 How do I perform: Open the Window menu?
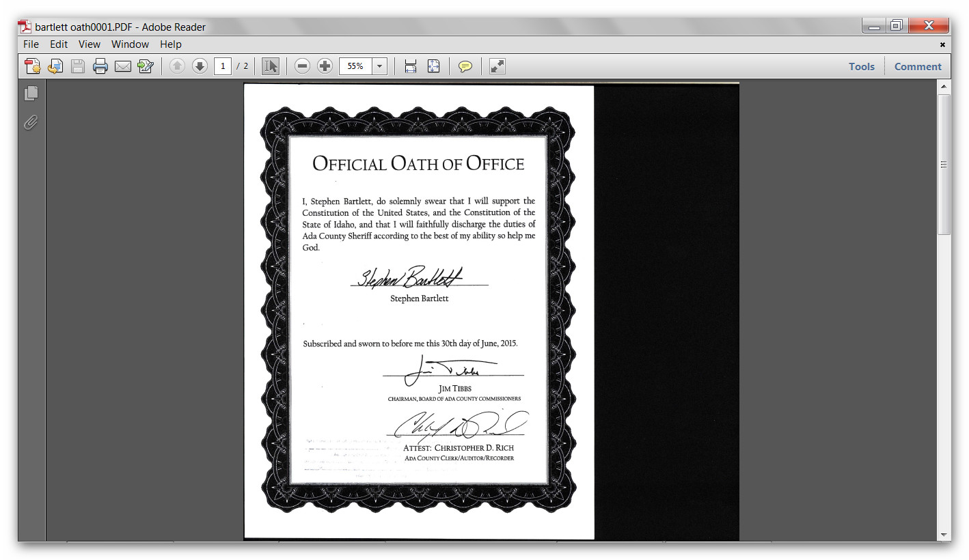coord(130,44)
